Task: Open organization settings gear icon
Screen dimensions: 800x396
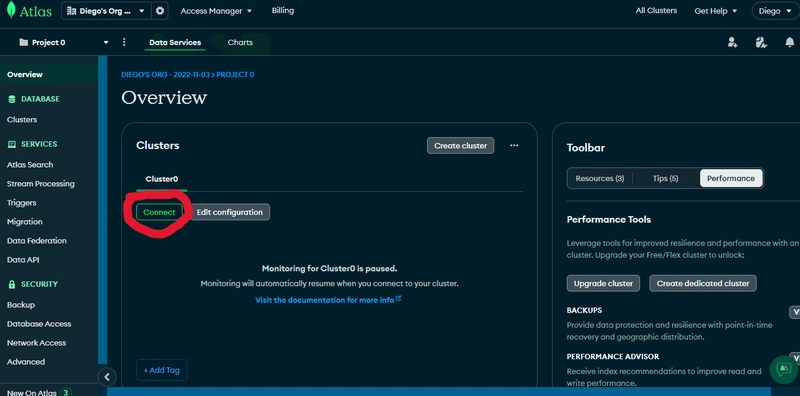Action: click(x=160, y=11)
